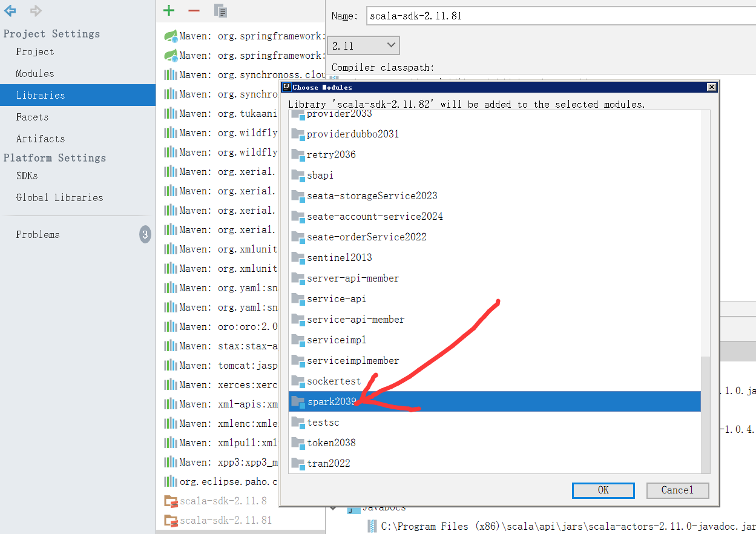Select Maven: xmlenc library entry

tap(221, 424)
